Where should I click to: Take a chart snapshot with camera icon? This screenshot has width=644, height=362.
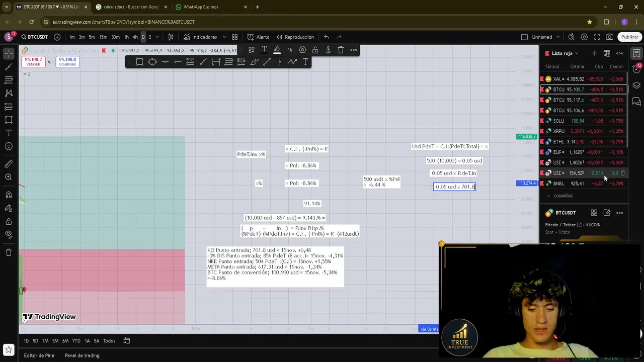[609, 37]
